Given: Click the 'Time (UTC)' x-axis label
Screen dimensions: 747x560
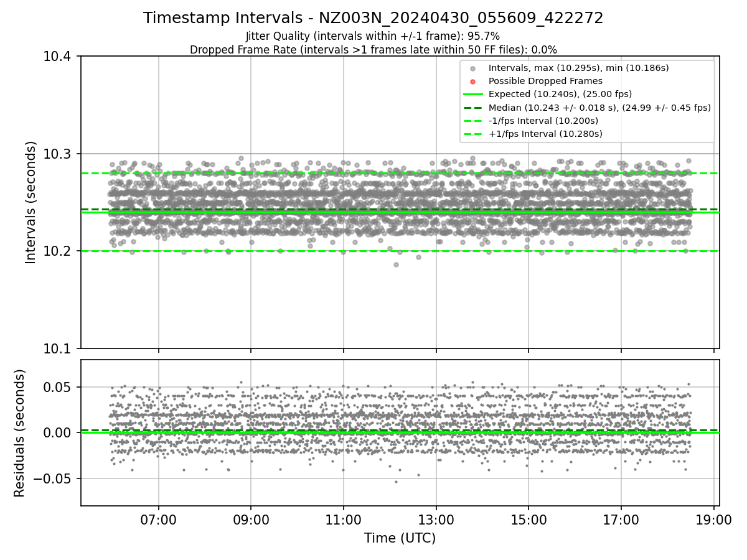Looking at the screenshot, I should [x=400, y=538].
